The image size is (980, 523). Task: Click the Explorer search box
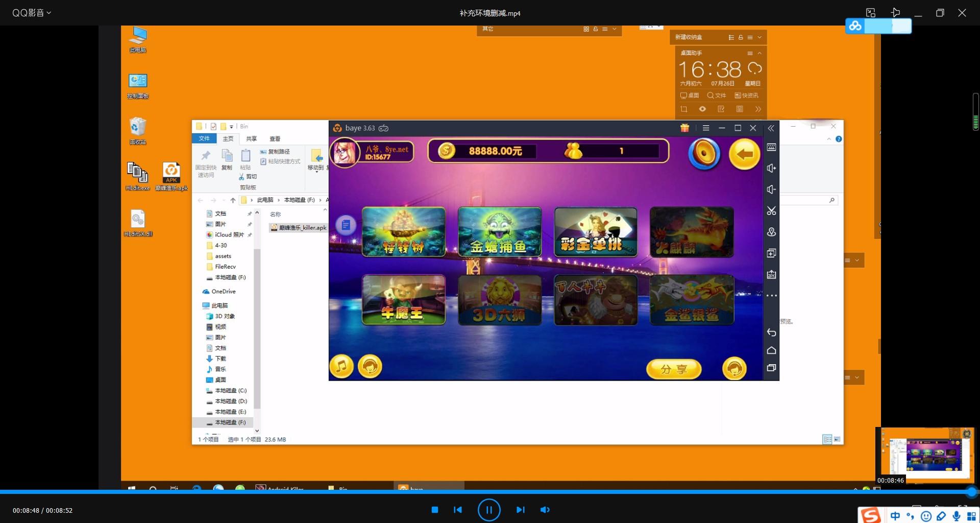[x=808, y=200]
